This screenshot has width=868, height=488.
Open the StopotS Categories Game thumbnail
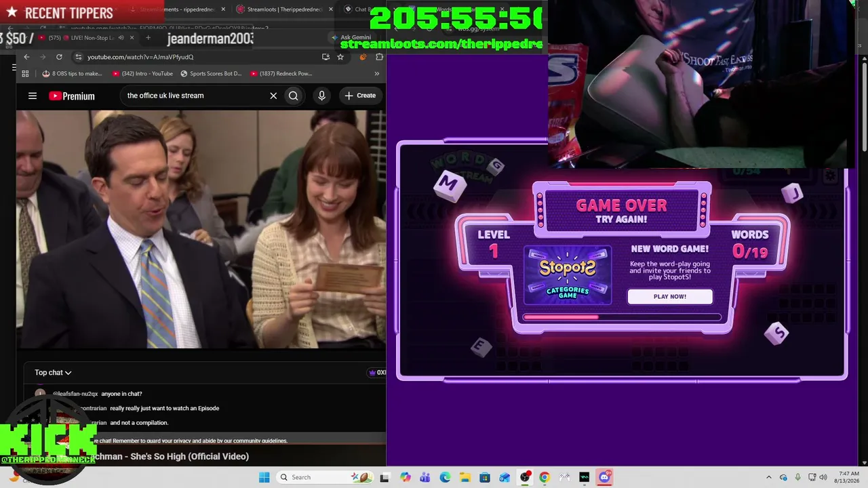click(x=568, y=275)
